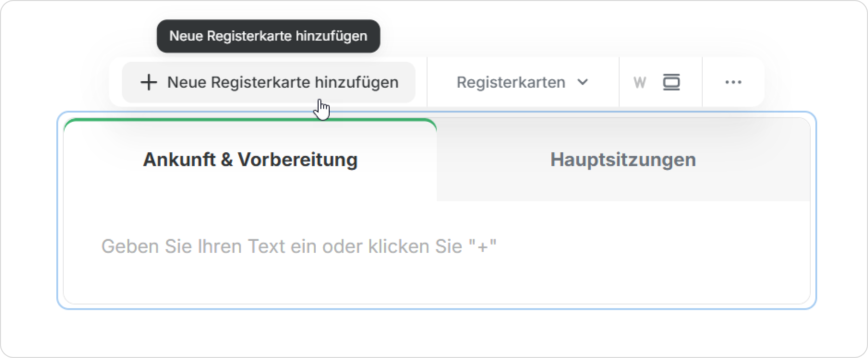Select the full-width layout icon
Viewport: 868px width, 358px height.
[671, 83]
